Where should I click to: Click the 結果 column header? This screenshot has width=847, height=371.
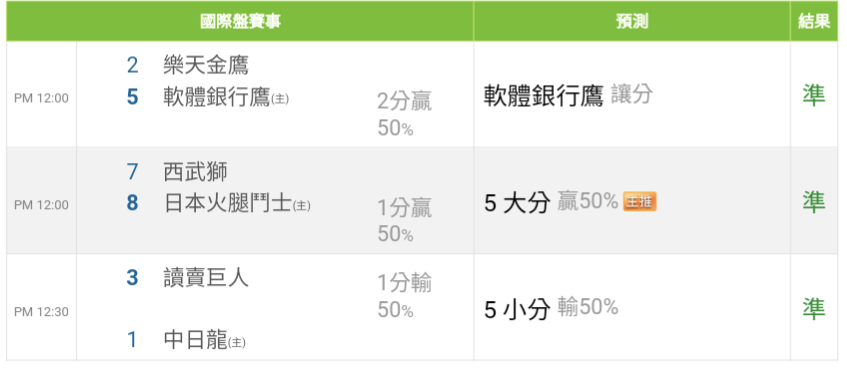click(814, 21)
